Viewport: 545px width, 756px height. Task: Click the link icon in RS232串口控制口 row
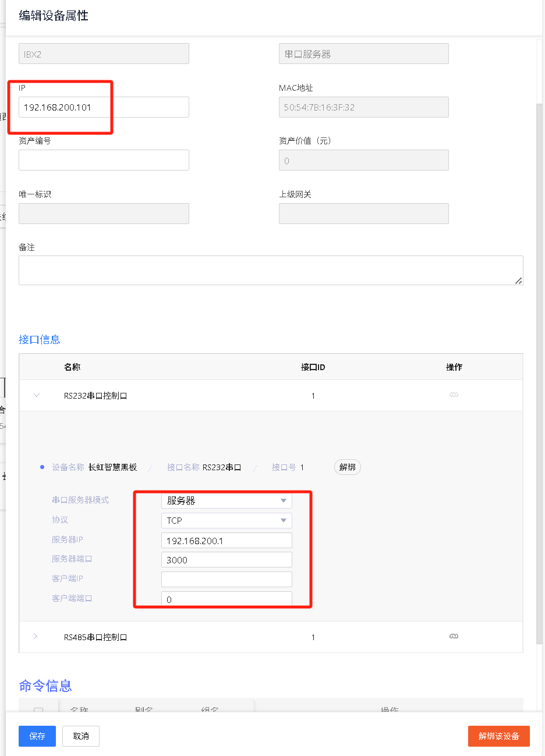coord(454,395)
